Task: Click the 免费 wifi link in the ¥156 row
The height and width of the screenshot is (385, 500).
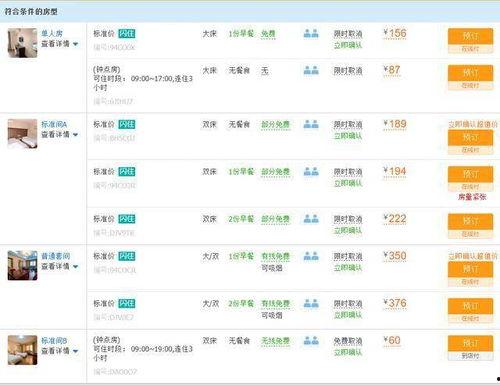Action: click(268, 34)
